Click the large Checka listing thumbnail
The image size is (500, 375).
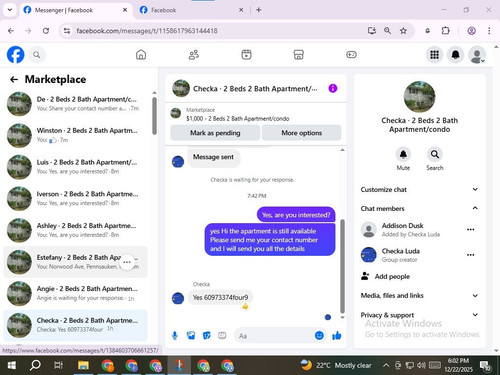(x=419, y=97)
